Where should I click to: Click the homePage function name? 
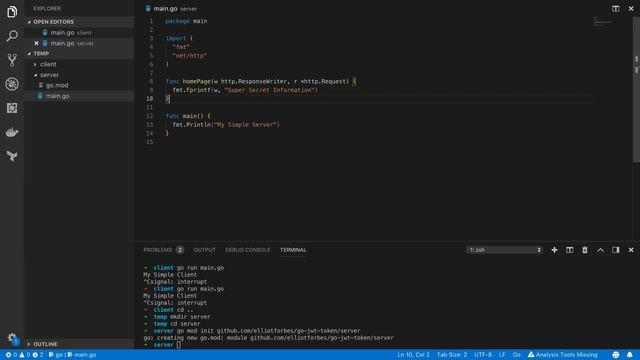[x=196, y=82]
